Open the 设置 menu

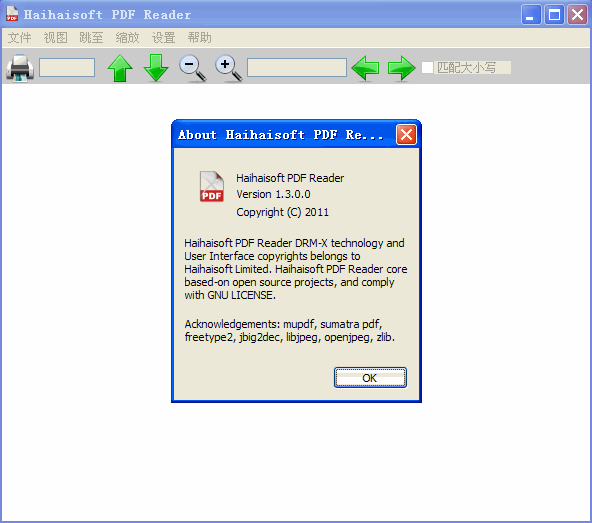point(163,37)
